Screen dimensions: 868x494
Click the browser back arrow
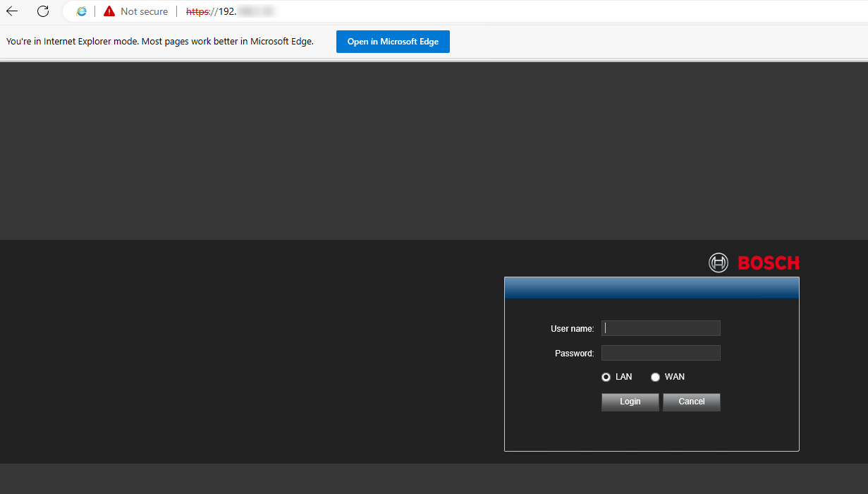point(12,11)
